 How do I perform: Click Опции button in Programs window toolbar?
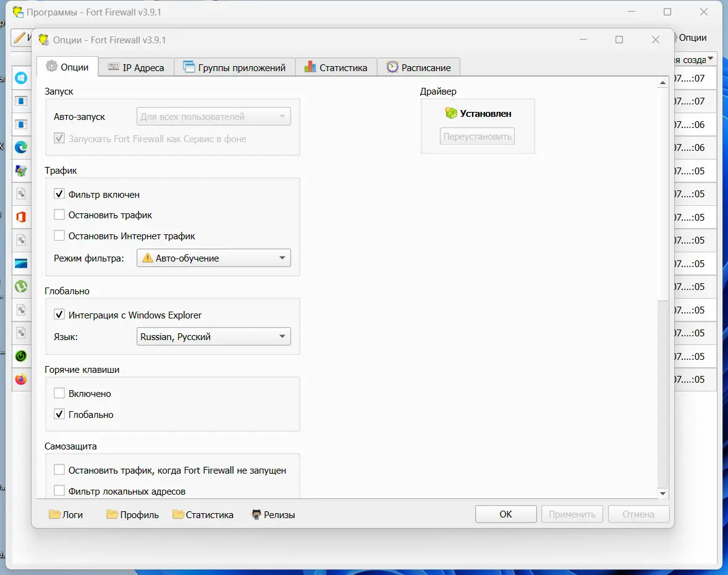pyautogui.click(x=692, y=38)
